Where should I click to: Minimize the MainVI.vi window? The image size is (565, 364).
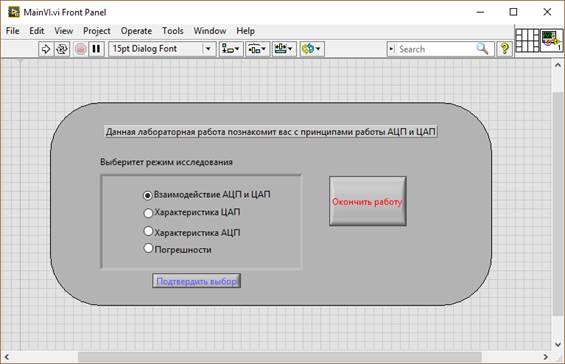(480, 12)
